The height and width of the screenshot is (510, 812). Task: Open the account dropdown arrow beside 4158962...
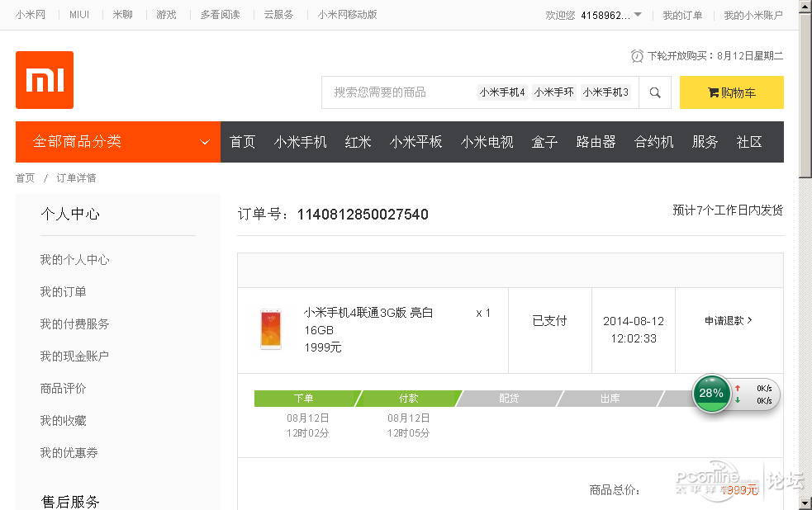[x=638, y=15]
